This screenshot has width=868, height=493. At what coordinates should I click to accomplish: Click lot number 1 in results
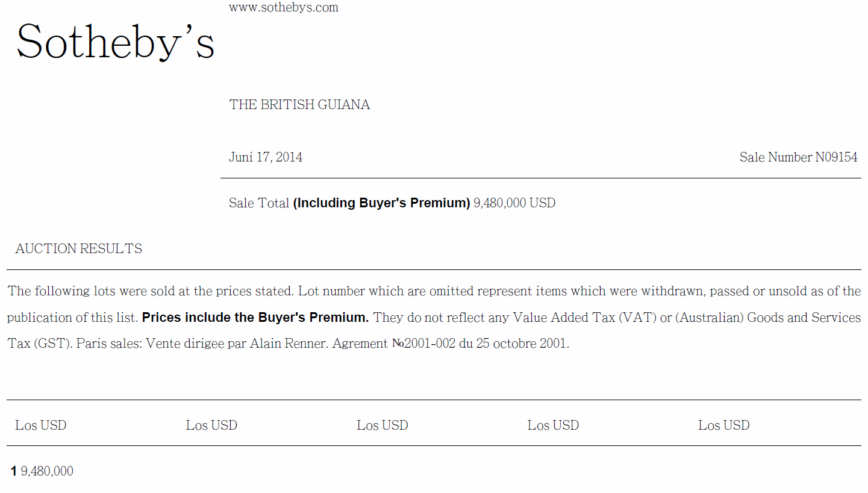[x=14, y=471]
